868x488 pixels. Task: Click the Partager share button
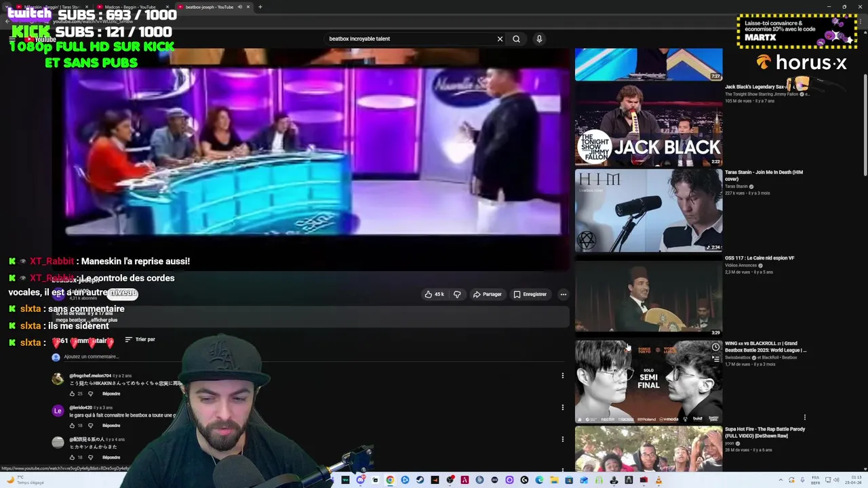(487, 294)
